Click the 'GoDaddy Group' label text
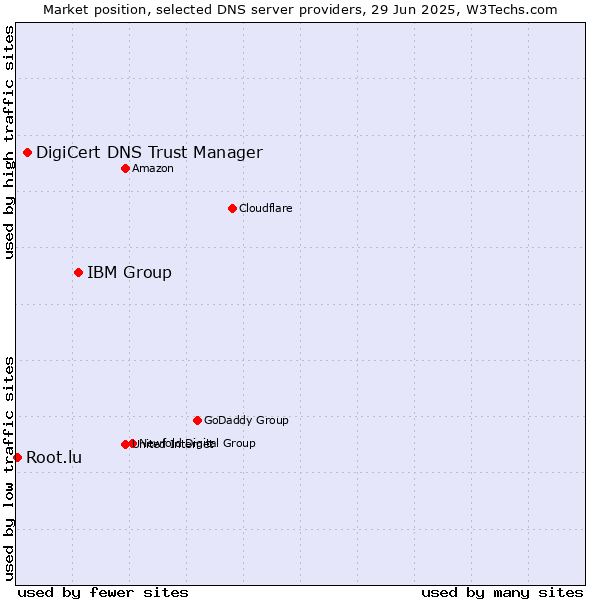Screen dimensions: 600x600 point(246,420)
